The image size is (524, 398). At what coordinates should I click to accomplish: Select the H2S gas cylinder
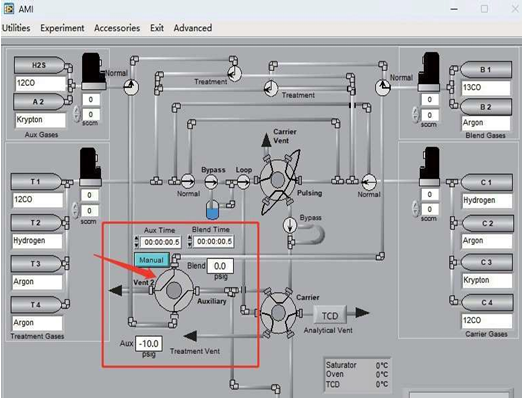tap(39, 65)
